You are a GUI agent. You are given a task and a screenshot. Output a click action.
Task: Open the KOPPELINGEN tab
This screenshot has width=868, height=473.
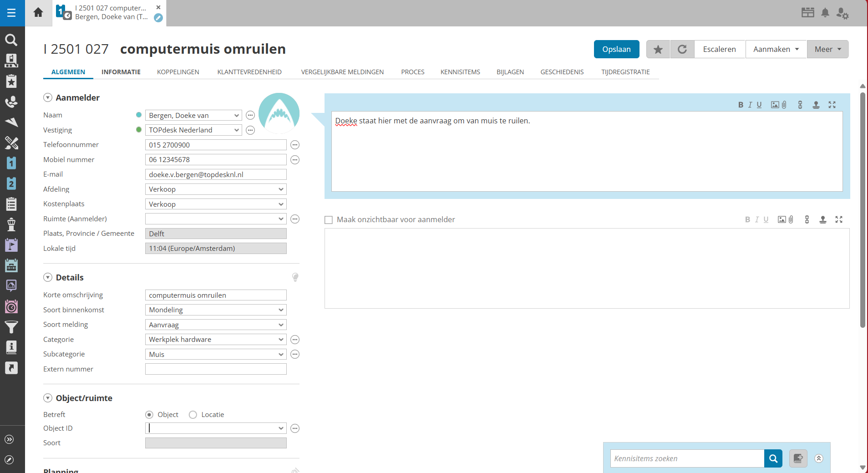(x=178, y=72)
